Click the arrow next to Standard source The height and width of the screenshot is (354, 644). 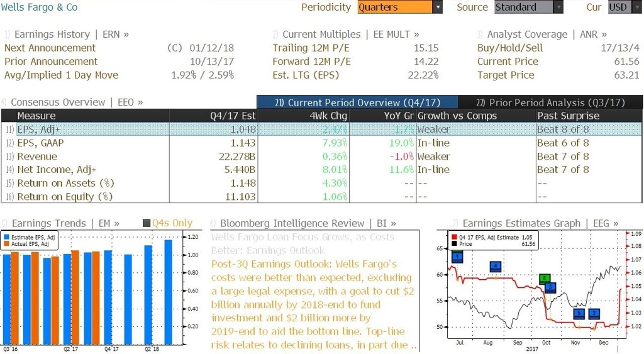pos(558,7)
